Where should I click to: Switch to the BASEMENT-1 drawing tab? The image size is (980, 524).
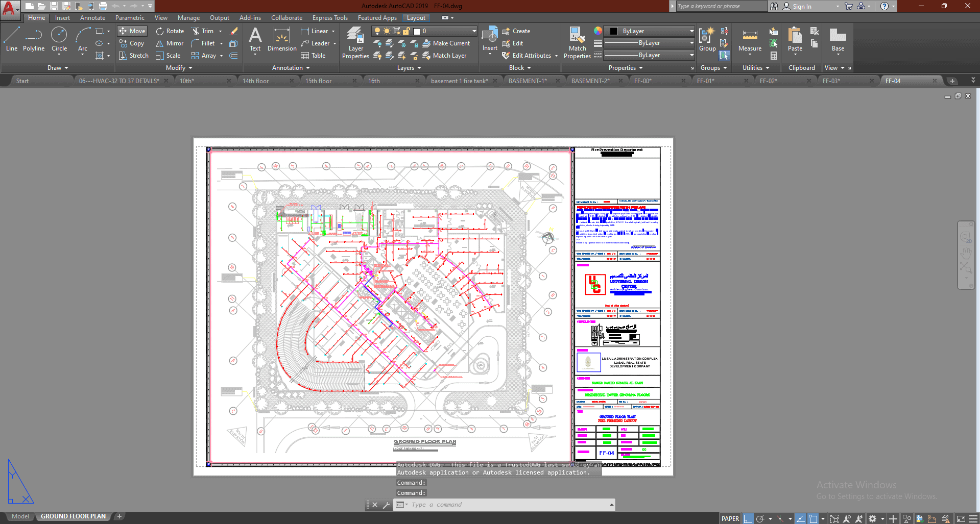point(528,81)
